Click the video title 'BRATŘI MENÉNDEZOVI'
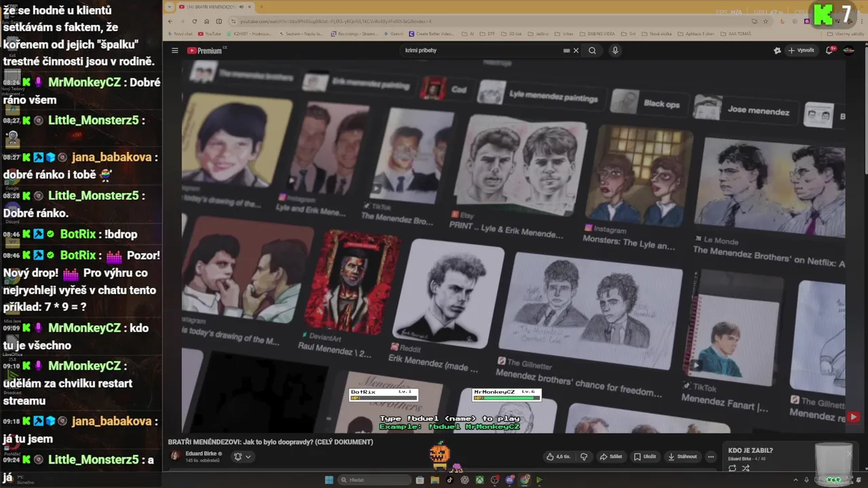 pyautogui.click(x=271, y=442)
